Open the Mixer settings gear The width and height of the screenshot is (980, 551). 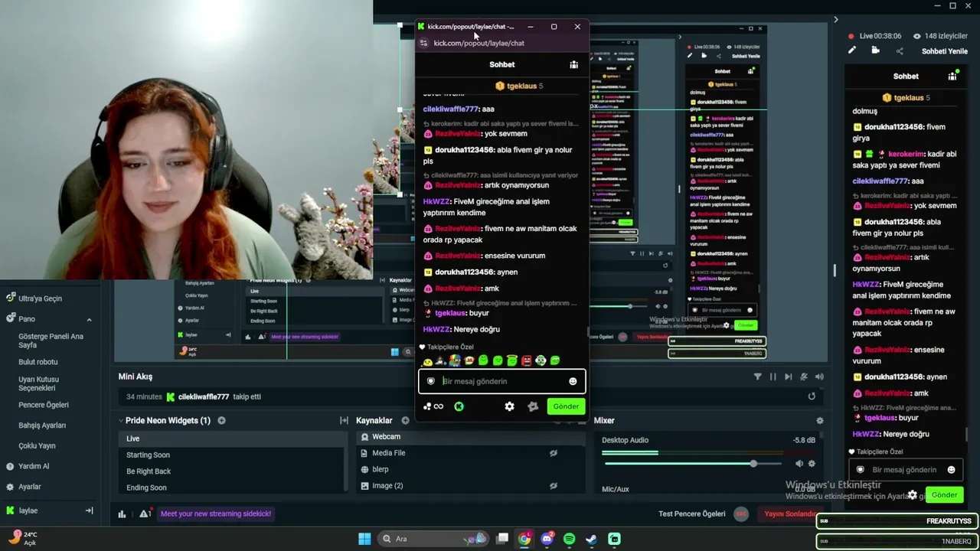[x=819, y=420]
